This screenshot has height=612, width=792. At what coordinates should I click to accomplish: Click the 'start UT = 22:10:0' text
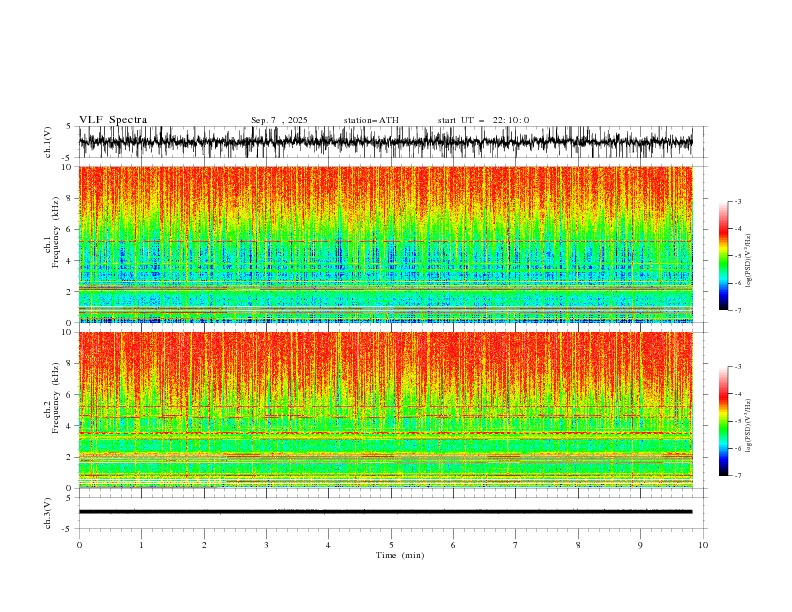pyautogui.click(x=483, y=120)
